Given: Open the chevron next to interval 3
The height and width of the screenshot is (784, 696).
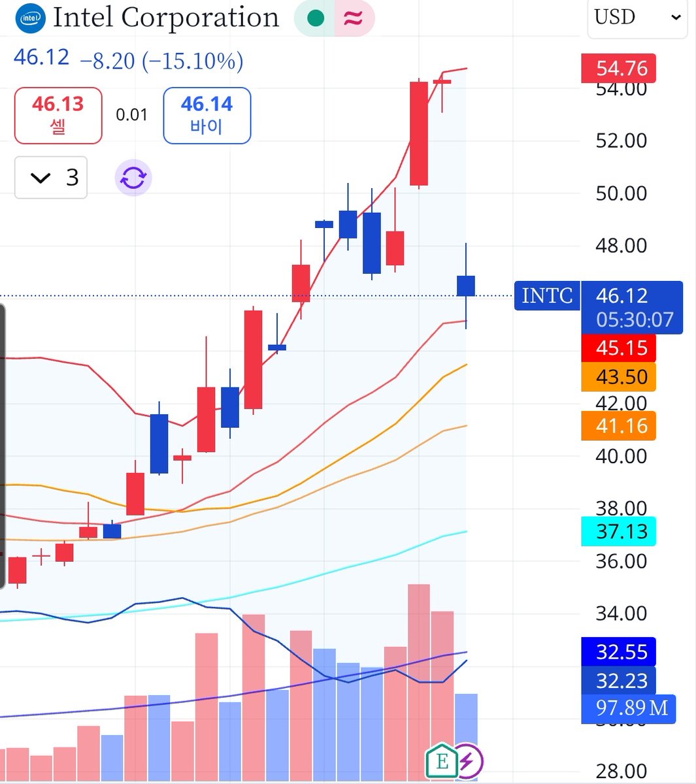Looking at the screenshot, I should coord(40,177).
